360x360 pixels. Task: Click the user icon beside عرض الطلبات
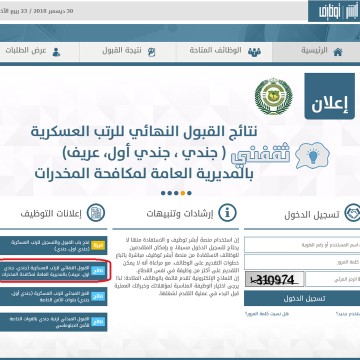56,52
